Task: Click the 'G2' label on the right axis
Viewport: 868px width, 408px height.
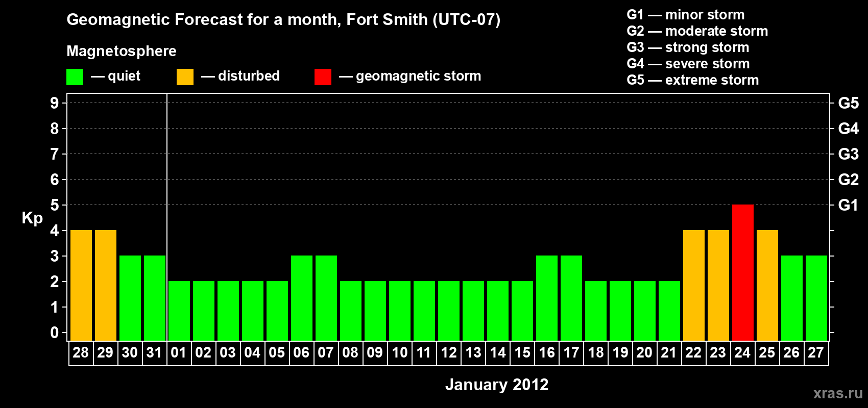Action: click(848, 180)
